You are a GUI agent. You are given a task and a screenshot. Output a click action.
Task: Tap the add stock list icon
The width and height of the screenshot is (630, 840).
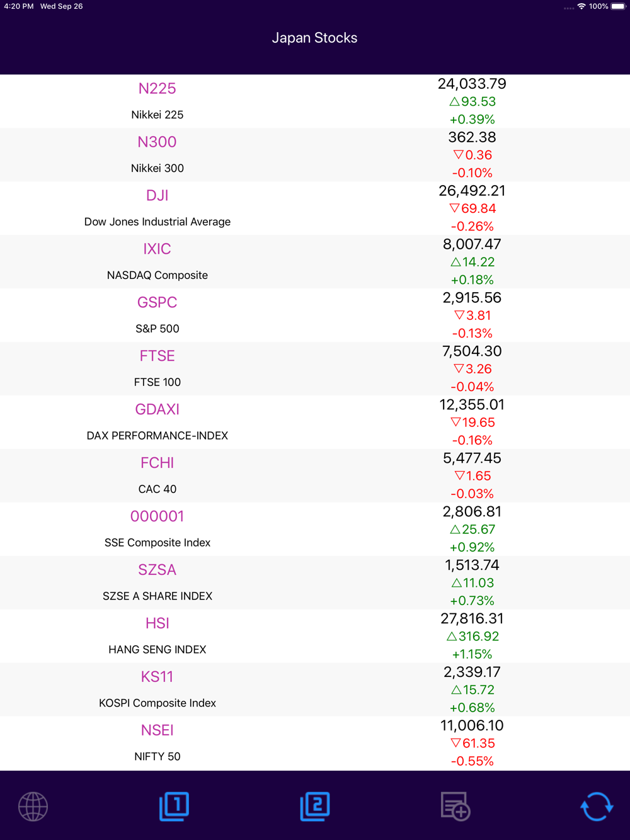point(455,807)
